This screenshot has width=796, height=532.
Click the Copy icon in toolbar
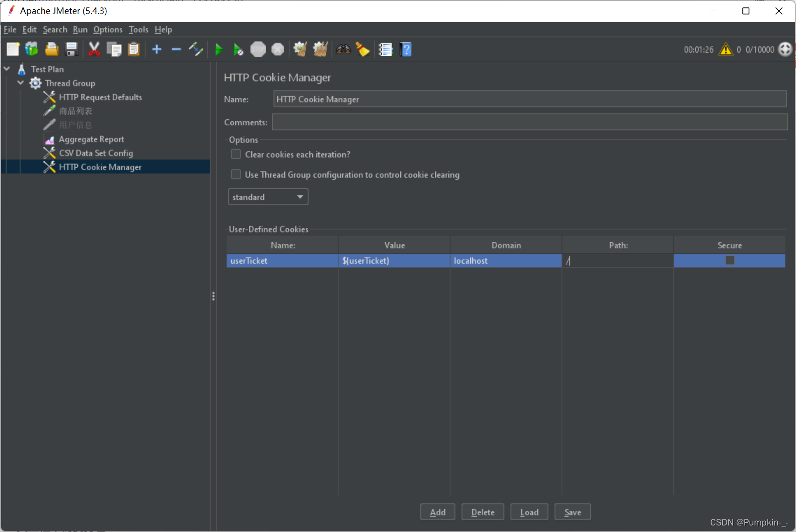point(114,49)
